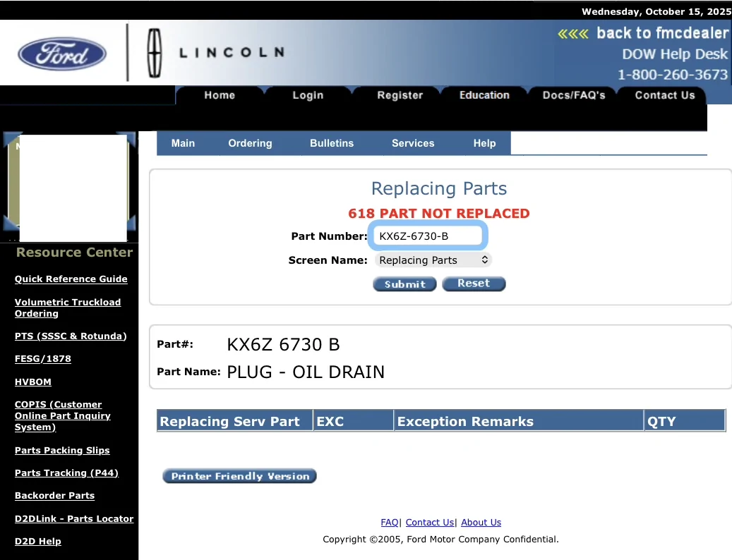
Task: Click the Exception Remarks column header
Action: (519, 421)
